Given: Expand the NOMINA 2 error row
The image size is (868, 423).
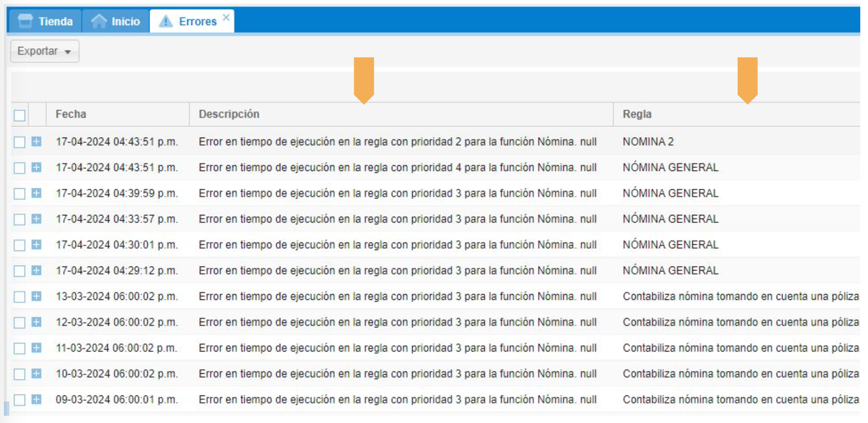Looking at the screenshot, I should pyautogui.click(x=36, y=141).
